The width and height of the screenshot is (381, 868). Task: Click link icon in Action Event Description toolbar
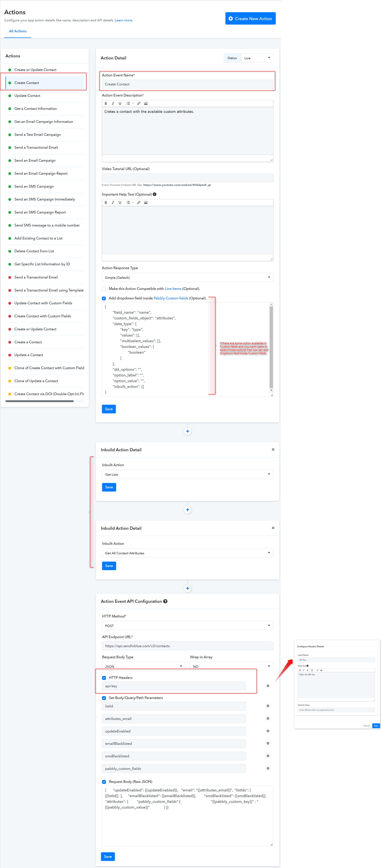pos(139,104)
